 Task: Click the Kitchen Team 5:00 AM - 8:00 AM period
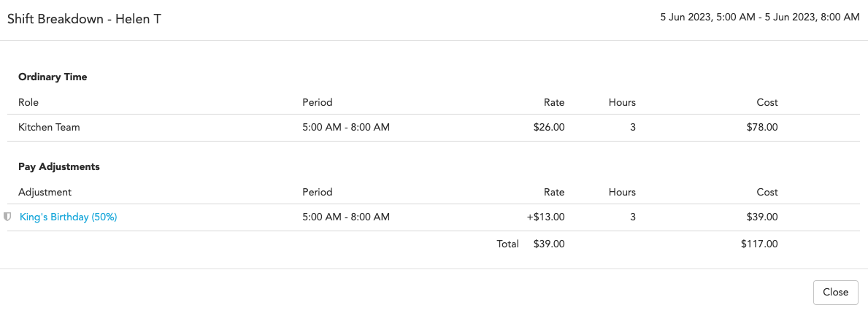(346, 127)
